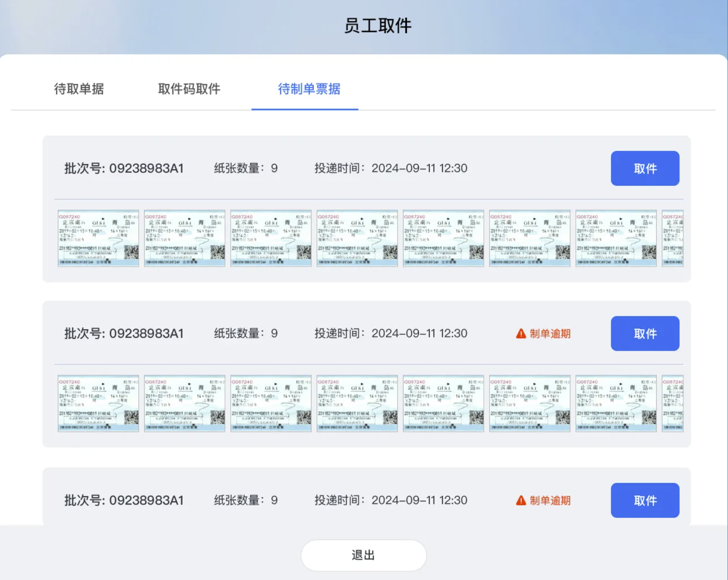Screen dimensions: 728x580
Task: Open partially visible last ticket in first batch
Action: (x=672, y=238)
